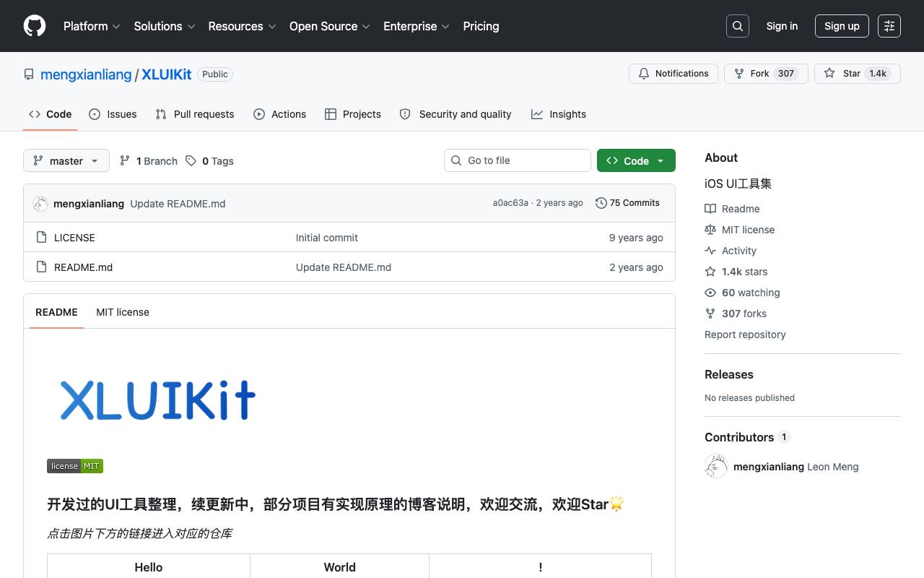This screenshot has height=578, width=924.
Task: Select the MIT license tab
Action: (x=123, y=312)
